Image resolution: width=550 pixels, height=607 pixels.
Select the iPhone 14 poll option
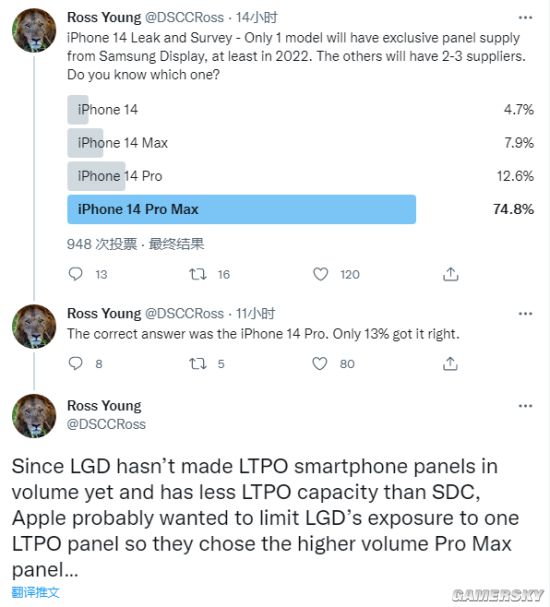300,110
